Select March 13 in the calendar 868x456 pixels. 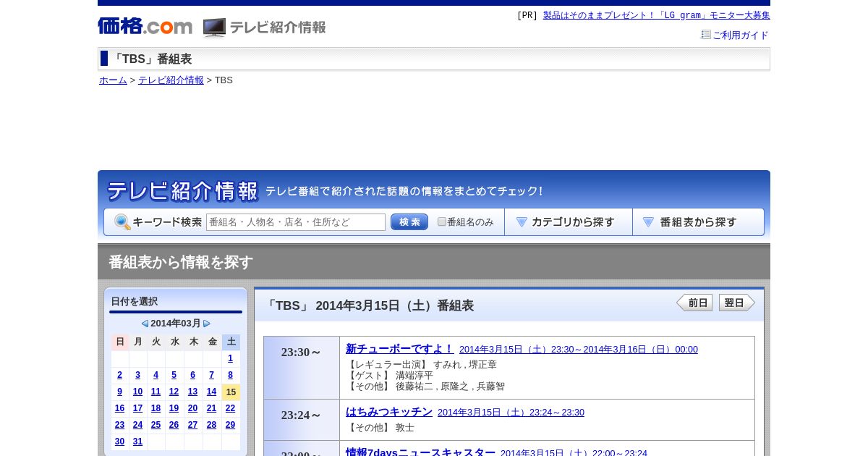192,392
